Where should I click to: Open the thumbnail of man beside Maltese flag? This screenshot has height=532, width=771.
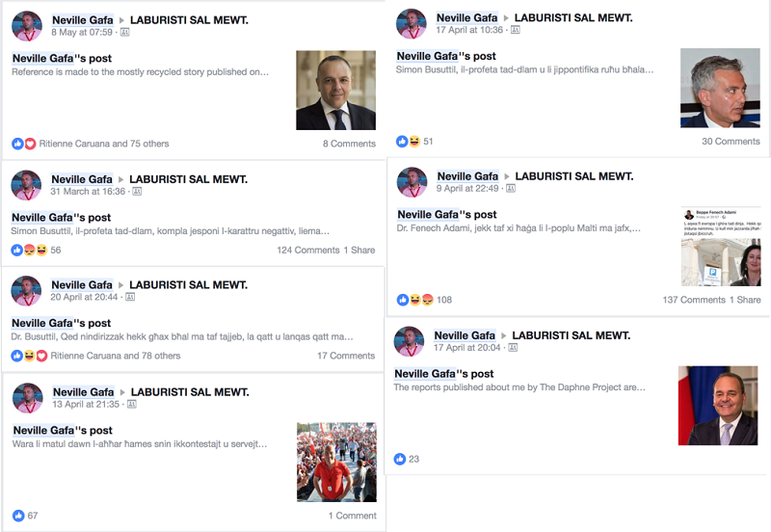(718, 406)
